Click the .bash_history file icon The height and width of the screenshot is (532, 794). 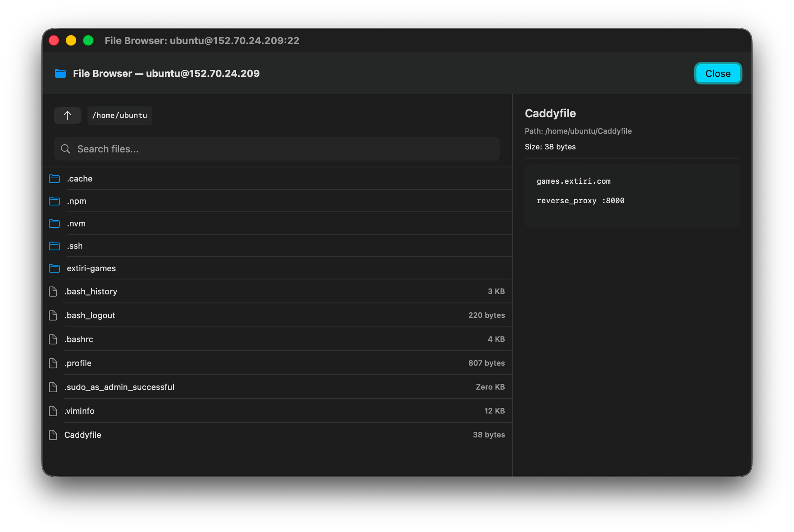(53, 291)
